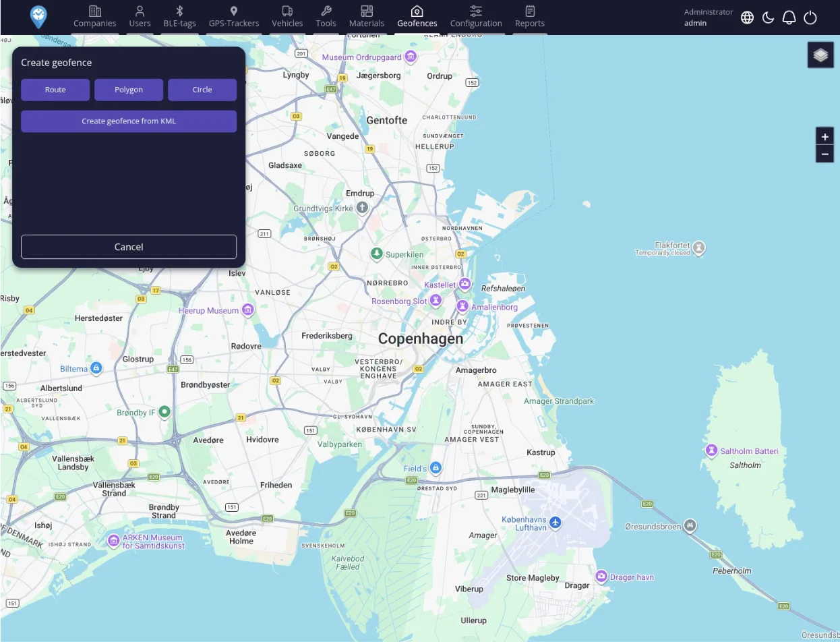Click the power logout icon
The image size is (840, 642).
pyautogui.click(x=810, y=18)
